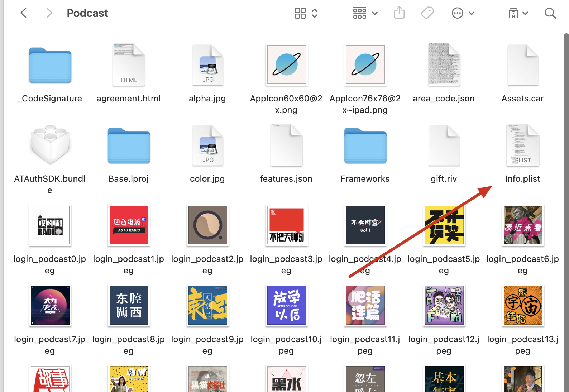Click the Edit Tags icon
Image resolution: width=569 pixels, height=392 pixels.
click(x=427, y=13)
